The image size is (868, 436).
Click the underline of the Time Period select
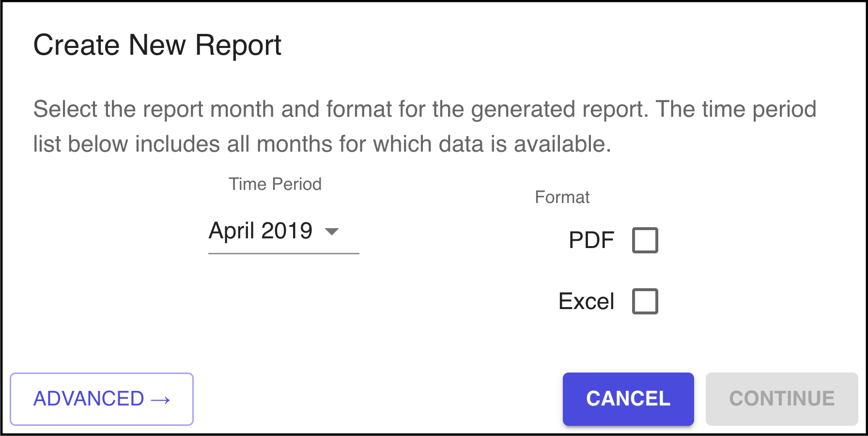point(283,253)
